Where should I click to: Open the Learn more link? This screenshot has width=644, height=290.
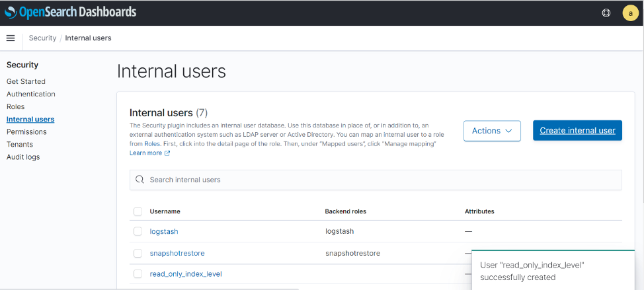[146, 153]
